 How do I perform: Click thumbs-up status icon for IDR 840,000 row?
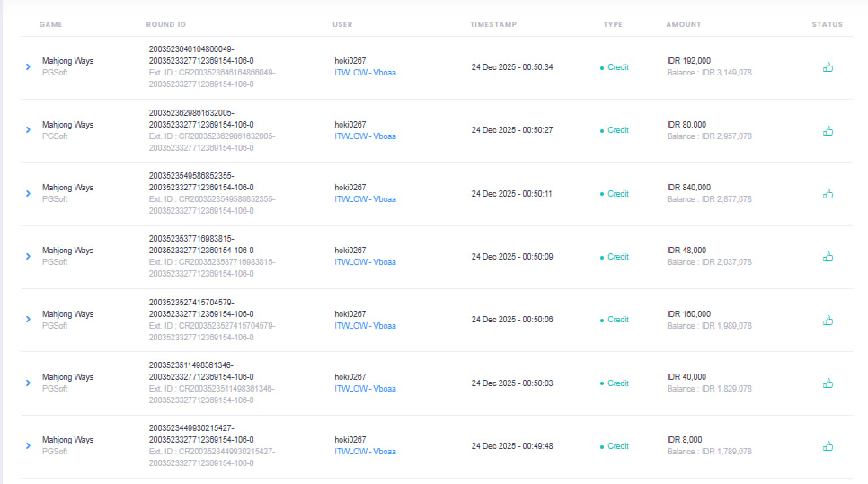(x=828, y=193)
